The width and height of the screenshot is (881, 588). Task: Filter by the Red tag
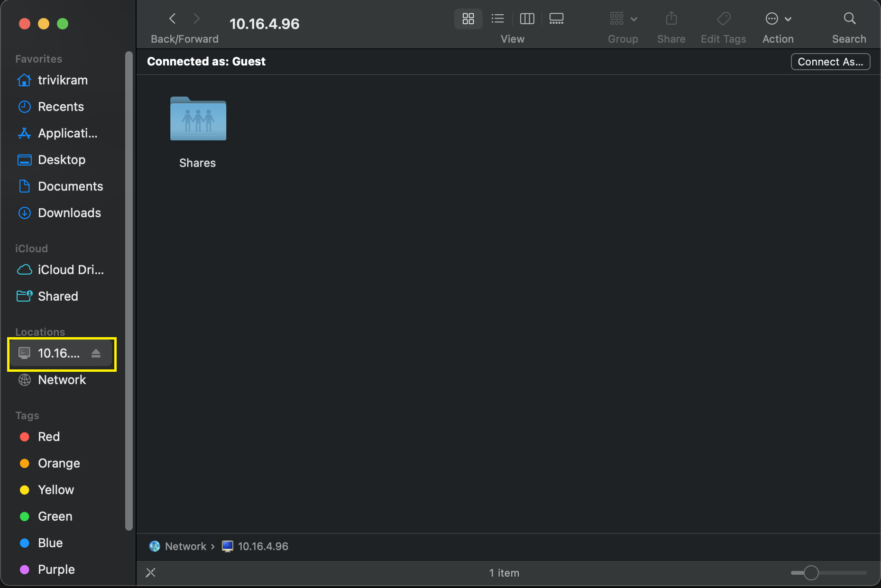(x=48, y=437)
